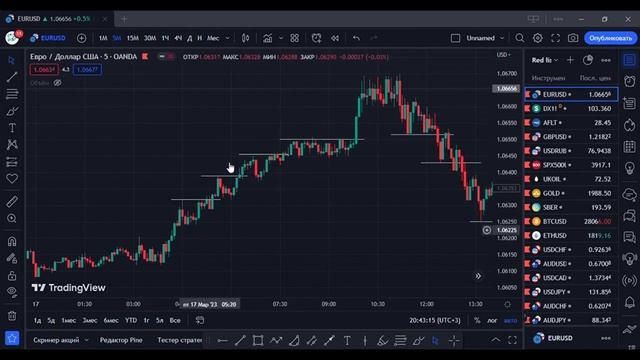This screenshot has height=360, width=640.
Task: Click the undo arrow
Action: pos(356,38)
